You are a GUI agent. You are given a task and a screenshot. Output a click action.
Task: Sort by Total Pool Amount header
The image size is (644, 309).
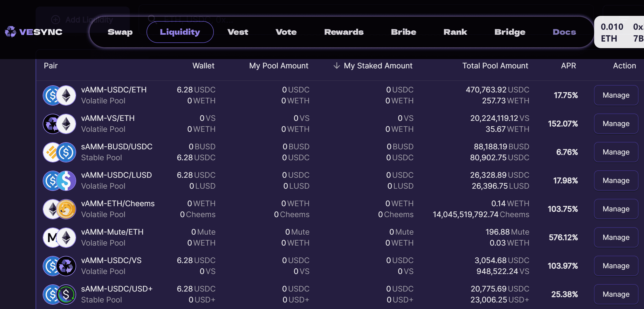pos(495,66)
